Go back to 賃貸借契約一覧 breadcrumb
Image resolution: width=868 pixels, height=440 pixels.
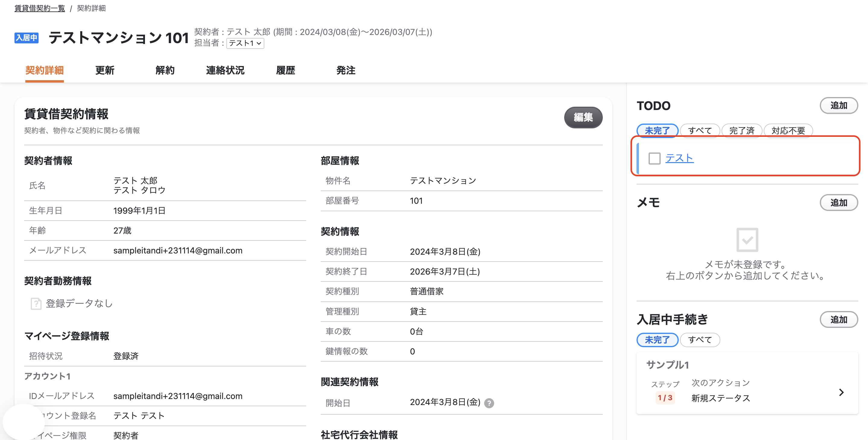tap(40, 8)
